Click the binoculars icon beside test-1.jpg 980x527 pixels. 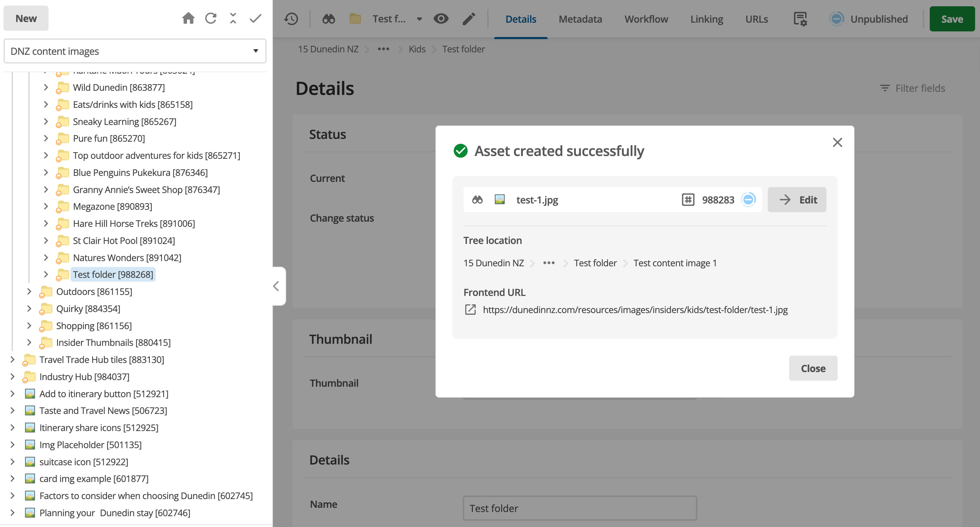click(477, 200)
